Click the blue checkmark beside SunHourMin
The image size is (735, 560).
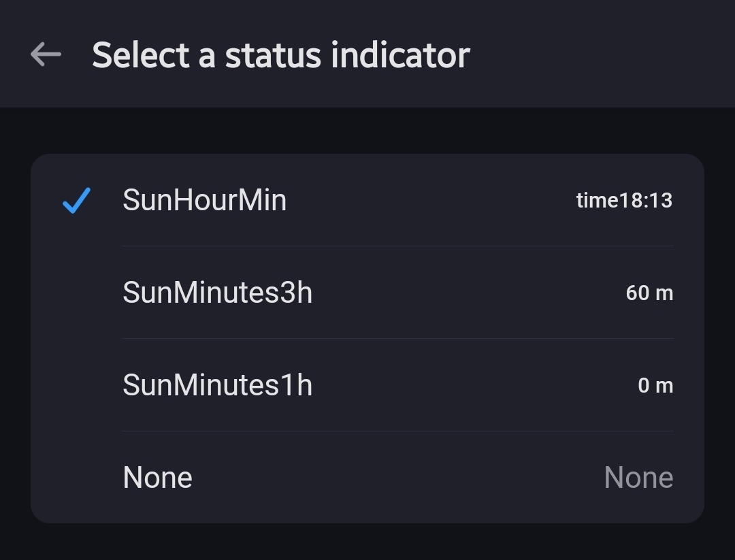76,201
